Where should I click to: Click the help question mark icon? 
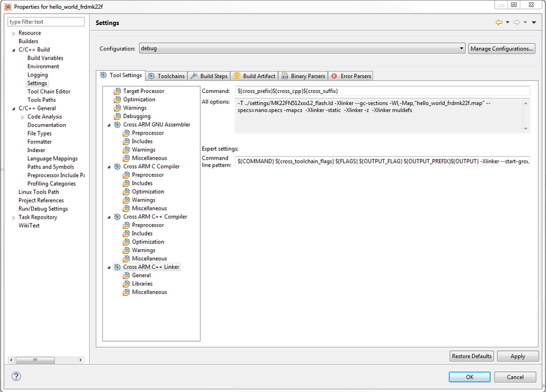(x=16, y=376)
